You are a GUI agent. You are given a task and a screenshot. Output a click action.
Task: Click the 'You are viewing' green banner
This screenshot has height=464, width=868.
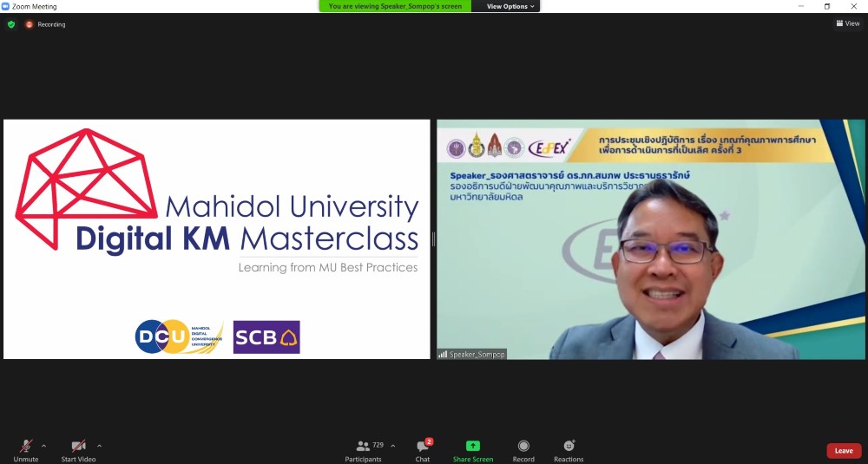(397, 6)
